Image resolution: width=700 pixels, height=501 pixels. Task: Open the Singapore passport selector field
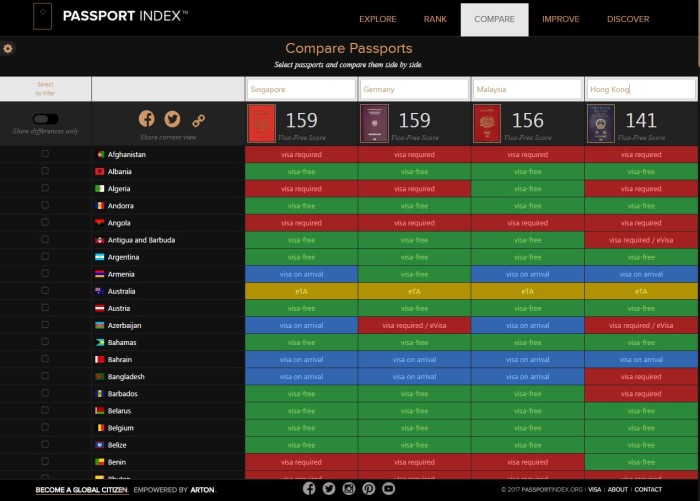tap(301, 89)
